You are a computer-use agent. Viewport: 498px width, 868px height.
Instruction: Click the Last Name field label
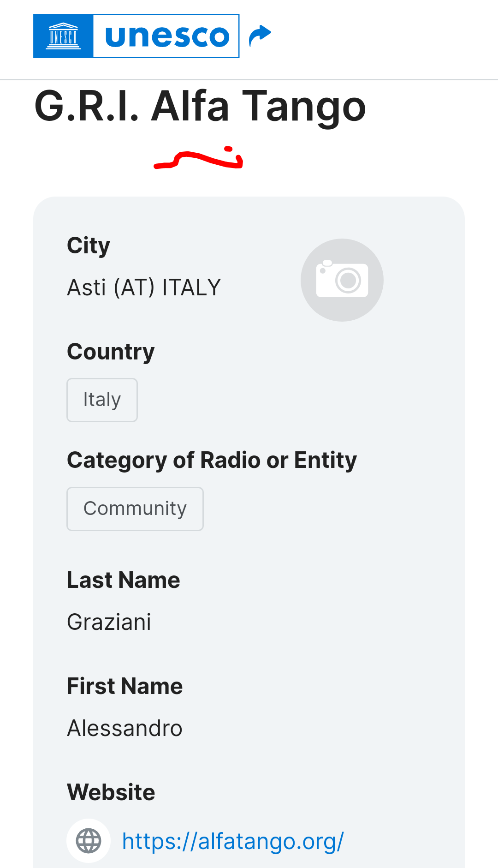point(123,580)
